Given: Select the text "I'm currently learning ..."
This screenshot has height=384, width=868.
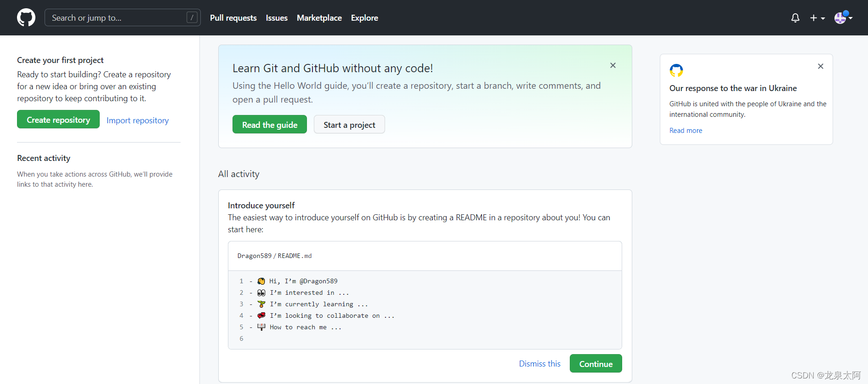Looking at the screenshot, I should tap(319, 304).
